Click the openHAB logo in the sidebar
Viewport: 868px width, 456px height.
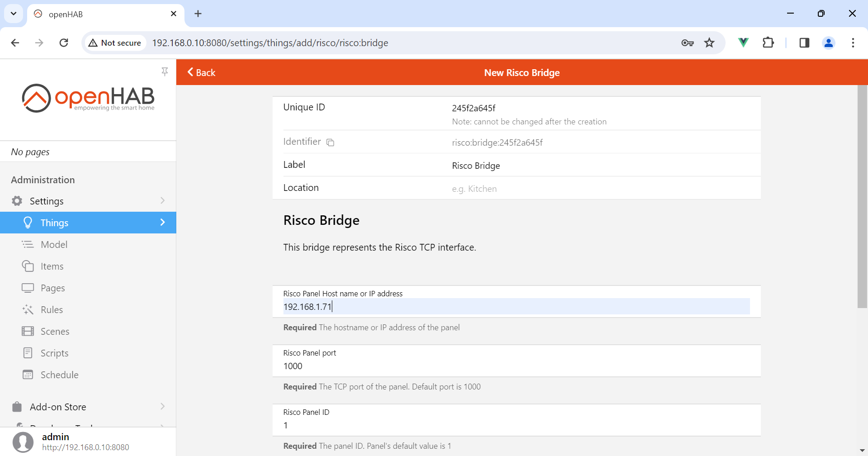88,98
